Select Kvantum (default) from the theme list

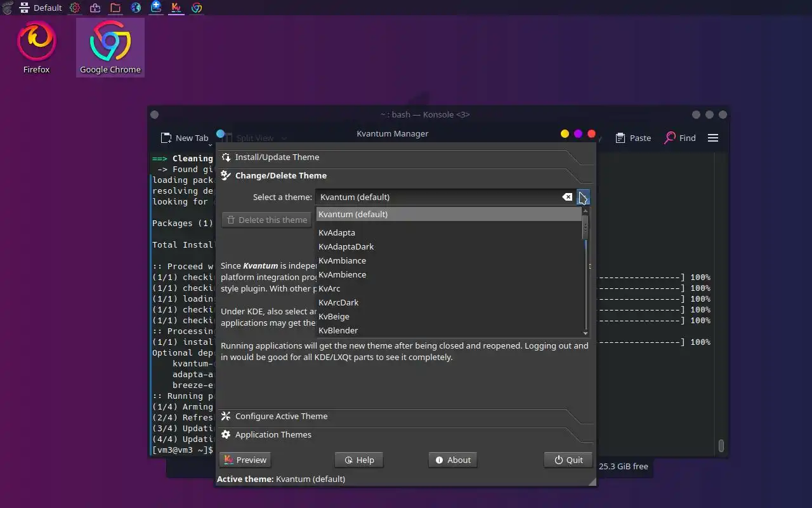coord(449,214)
